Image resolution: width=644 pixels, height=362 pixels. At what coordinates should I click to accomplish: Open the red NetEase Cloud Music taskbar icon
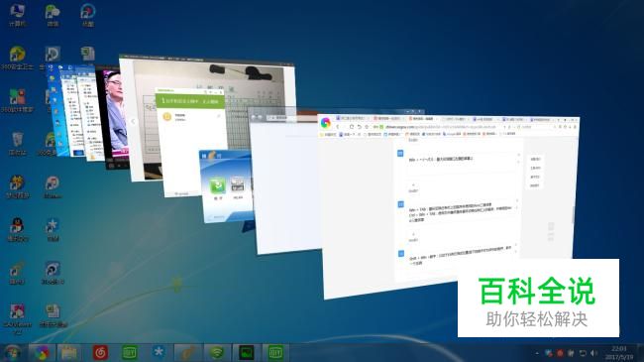pos(100,353)
